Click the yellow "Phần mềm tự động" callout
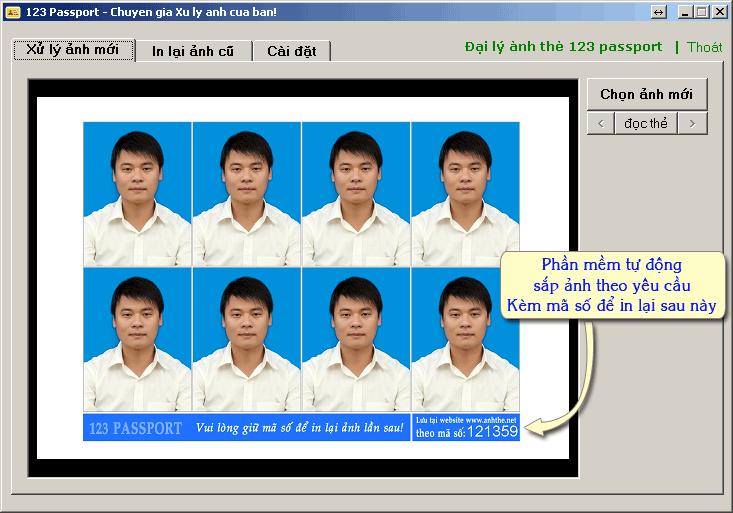733x513 pixels. 611,285
